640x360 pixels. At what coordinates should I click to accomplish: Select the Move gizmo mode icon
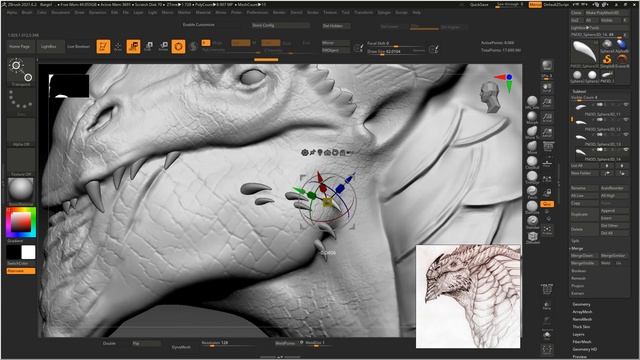(133, 47)
